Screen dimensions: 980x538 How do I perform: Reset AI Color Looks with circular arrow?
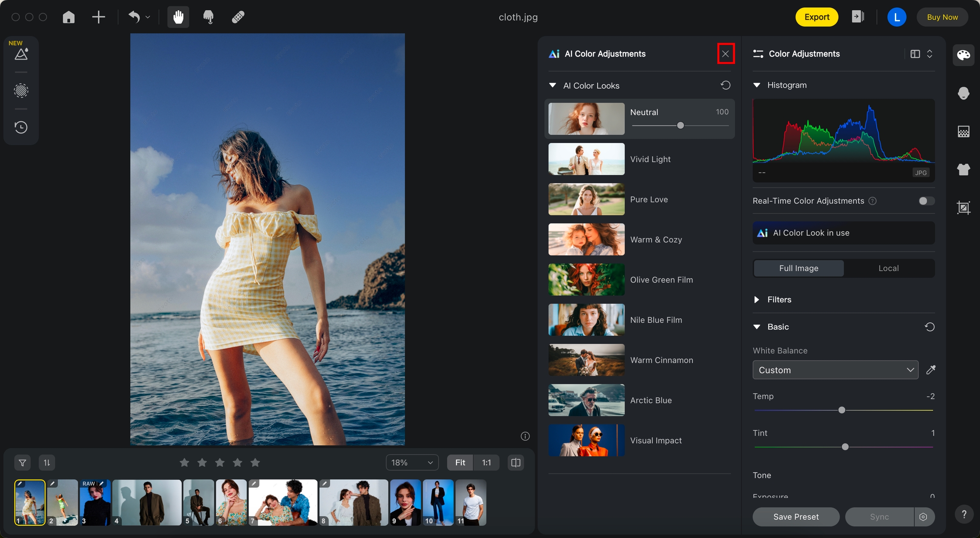tap(725, 86)
